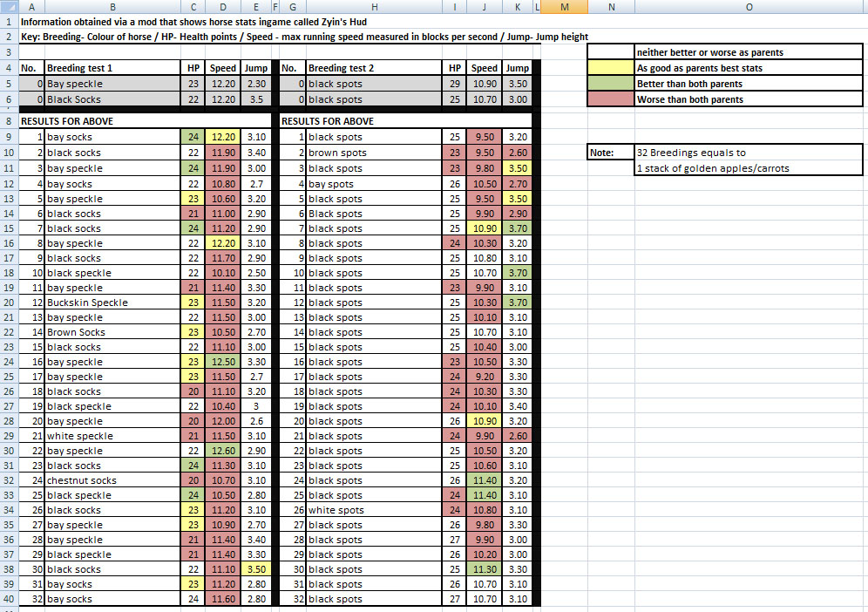This screenshot has width=868, height=612.
Task: Select column H header
Action: coord(374,7)
